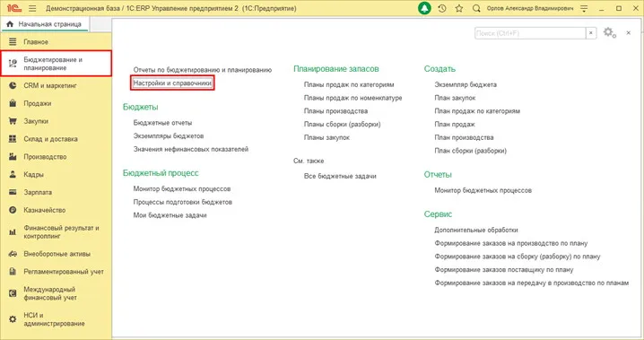Open CRM и маркетинг section
Image resolution: width=644 pixels, height=340 pixels.
tap(56, 85)
